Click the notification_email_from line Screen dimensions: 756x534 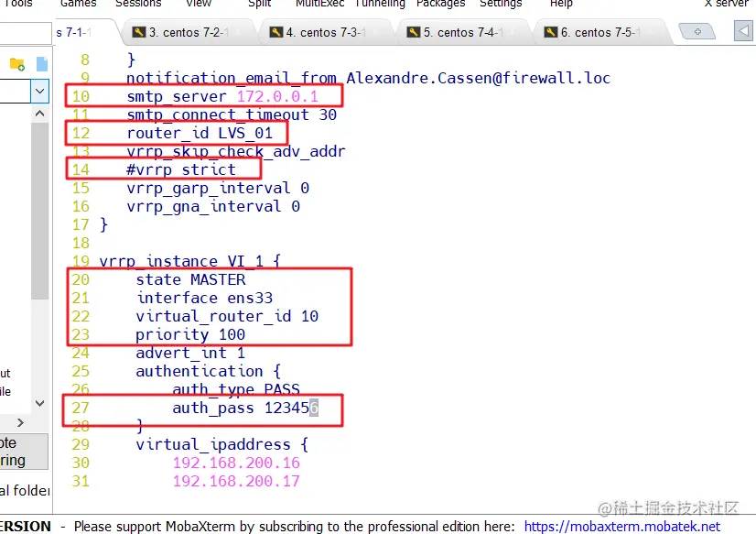(x=368, y=78)
